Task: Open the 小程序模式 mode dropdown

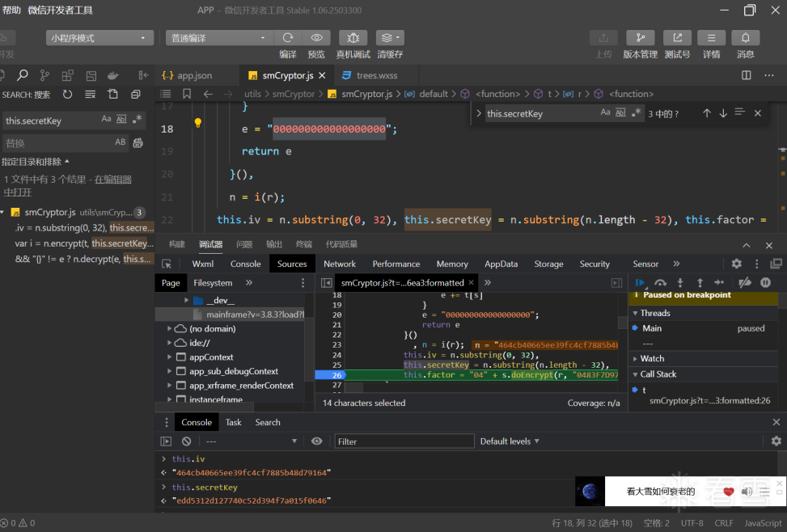Action: tap(100, 38)
